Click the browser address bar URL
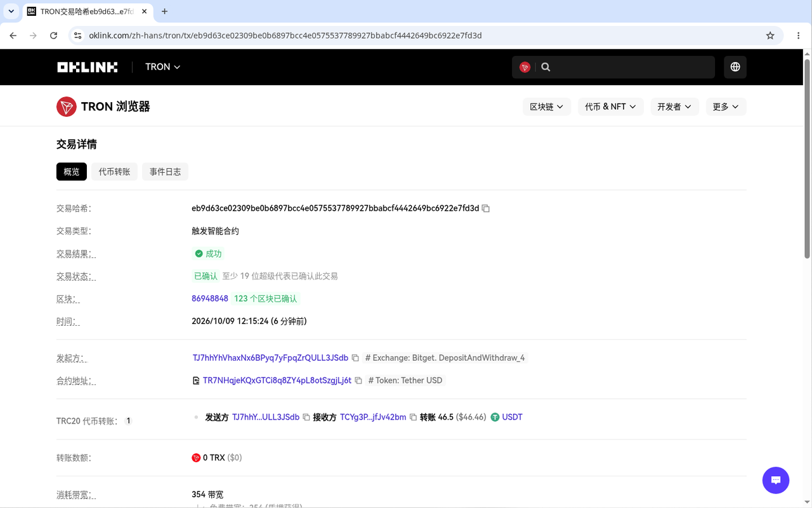The height and width of the screenshot is (508, 812). tap(285, 36)
